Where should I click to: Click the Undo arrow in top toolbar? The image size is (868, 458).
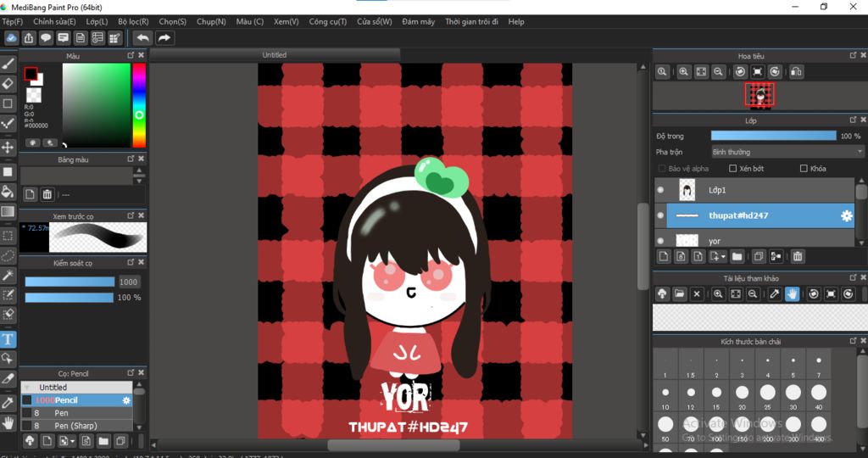(x=142, y=37)
